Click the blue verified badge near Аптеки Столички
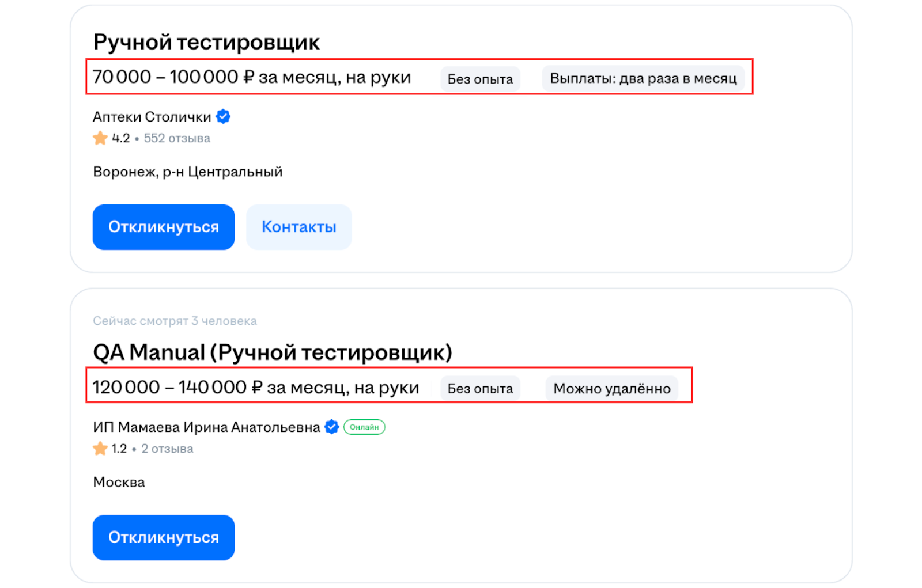 [x=222, y=116]
